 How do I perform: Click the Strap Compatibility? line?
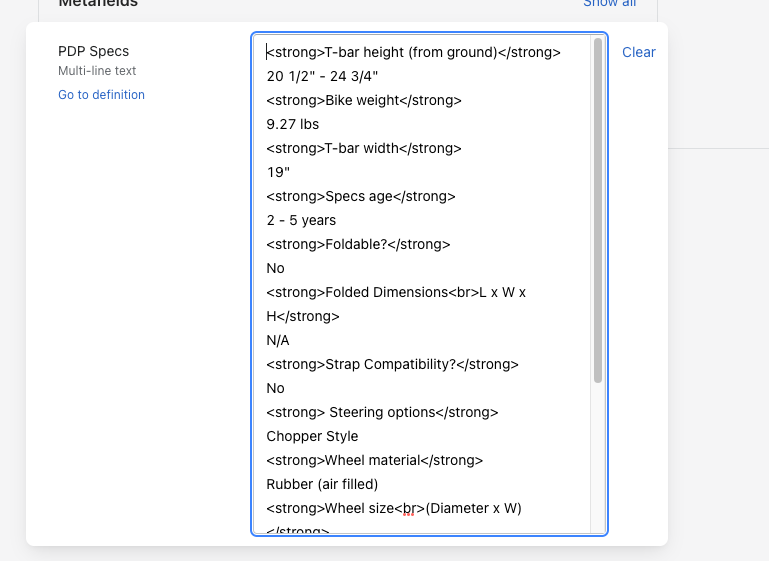point(392,364)
